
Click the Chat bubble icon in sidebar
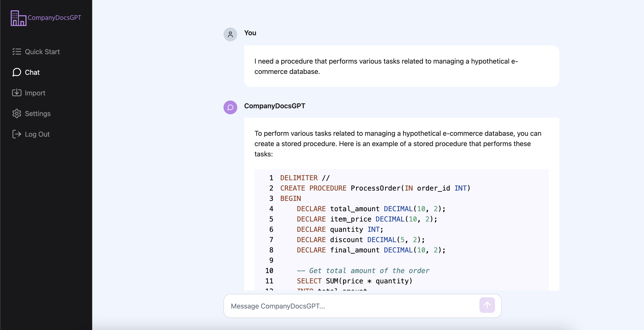pos(17,72)
